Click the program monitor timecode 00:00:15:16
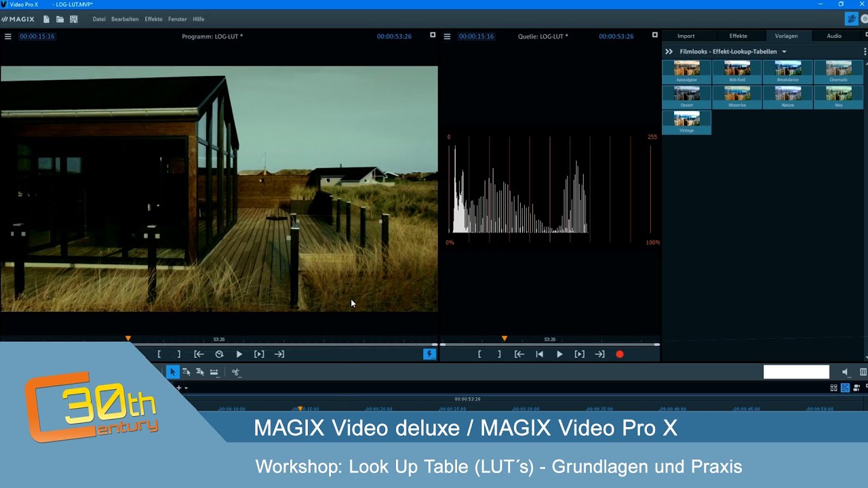This screenshot has width=868, height=488. click(x=37, y=37)
